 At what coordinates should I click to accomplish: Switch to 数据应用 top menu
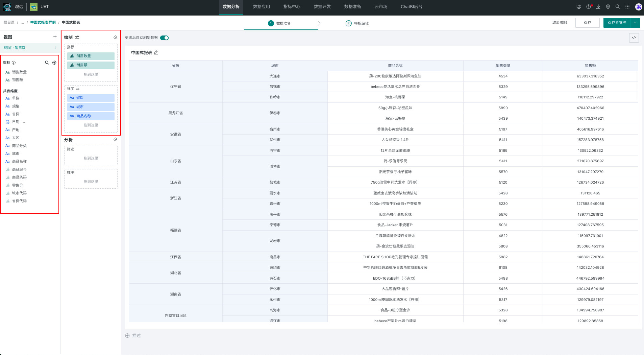coord(261,7)
